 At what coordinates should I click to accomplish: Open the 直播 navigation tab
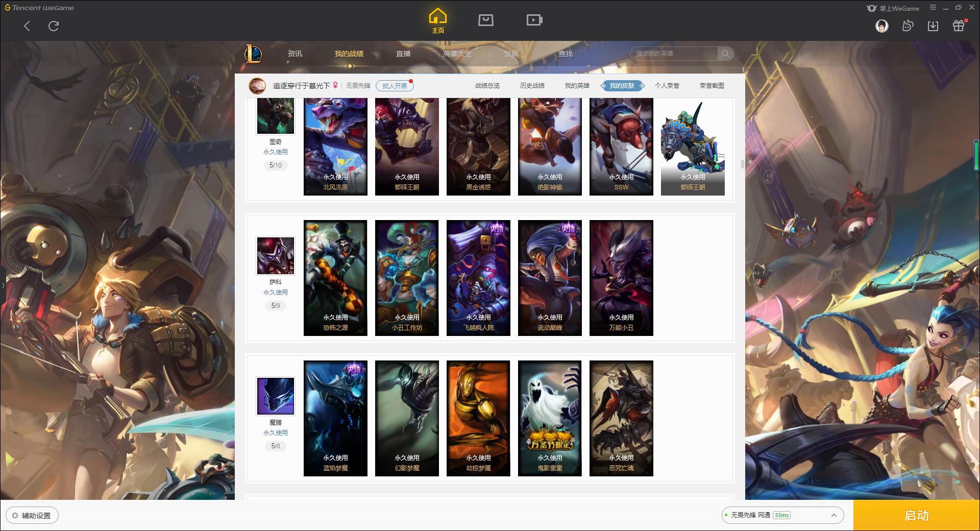[403, 54]
